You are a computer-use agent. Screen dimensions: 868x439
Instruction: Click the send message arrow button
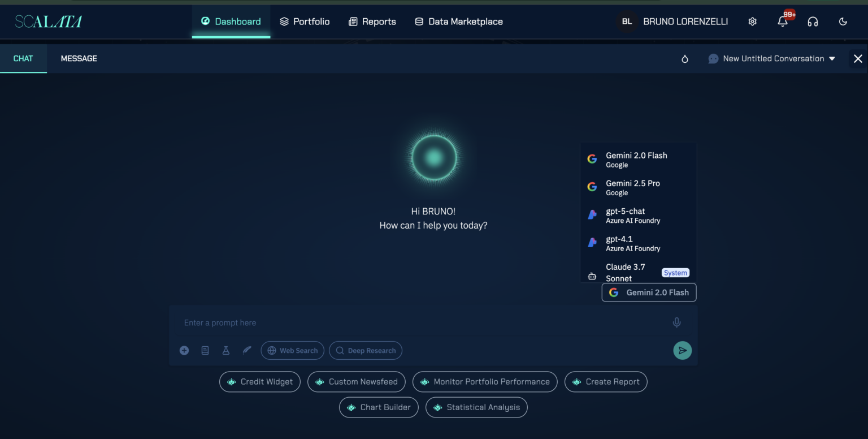click(x=682, y=350)
